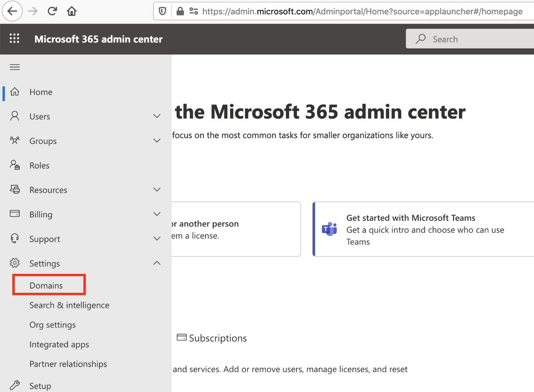Expand the Groups section chevron
The height and width of the screenshot is (392, 534).
157,141
